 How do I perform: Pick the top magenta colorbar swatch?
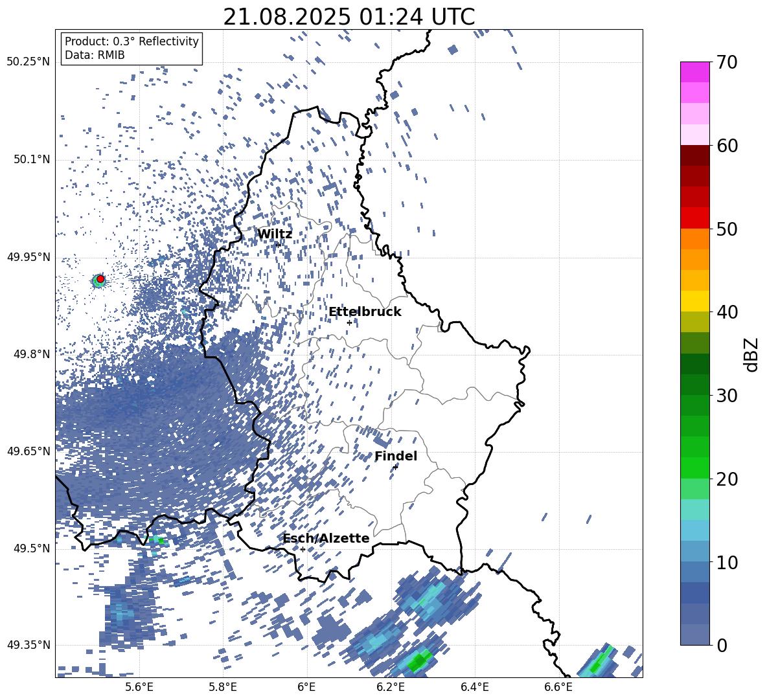pyautogui.click(x=694, y=73)
